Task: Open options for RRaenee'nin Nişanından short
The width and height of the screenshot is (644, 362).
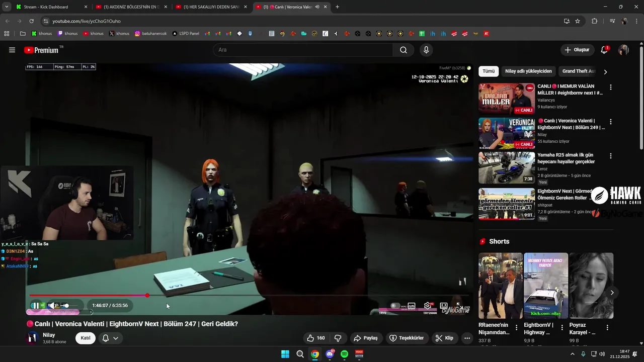Action: point(517,327)
